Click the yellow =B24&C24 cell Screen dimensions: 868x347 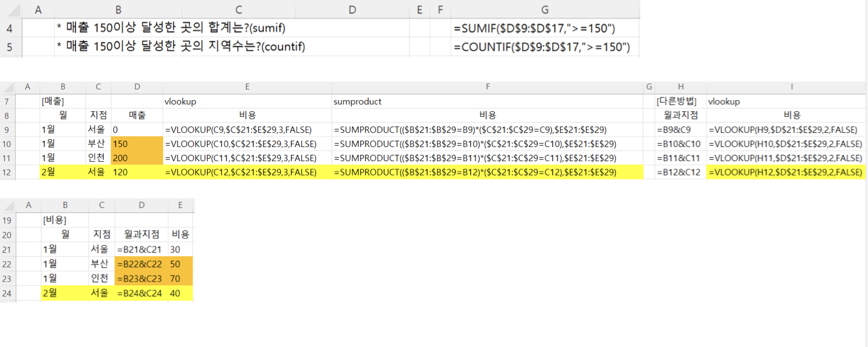click(142, 293)
